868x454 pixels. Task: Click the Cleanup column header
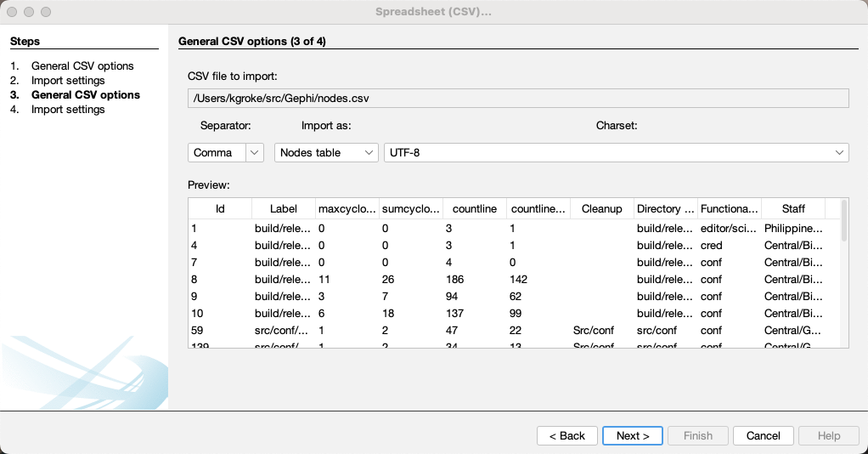[x=601, y=209]
